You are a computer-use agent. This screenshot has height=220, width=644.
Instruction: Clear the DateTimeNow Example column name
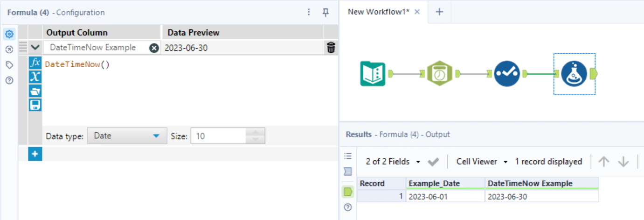(x=154, y=48)
